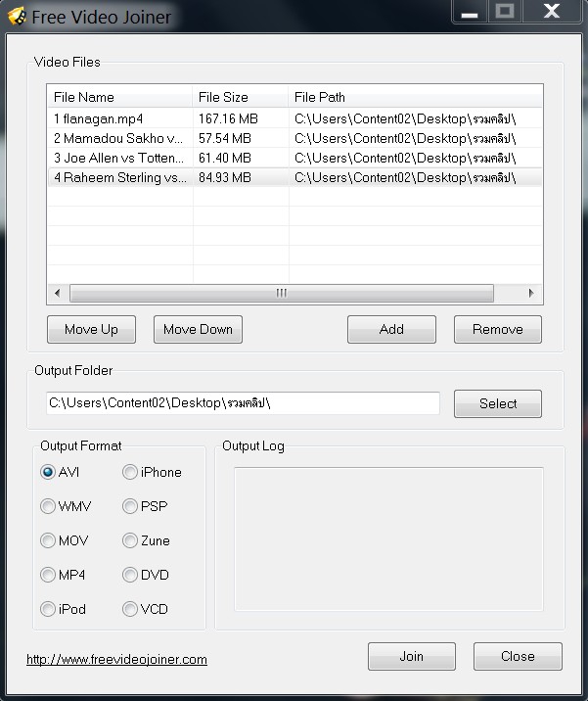Viewport: 588px width, 701px height.
Task: Select the row '2 Mamadou Sakho v...'
Action: coord(294,139)
